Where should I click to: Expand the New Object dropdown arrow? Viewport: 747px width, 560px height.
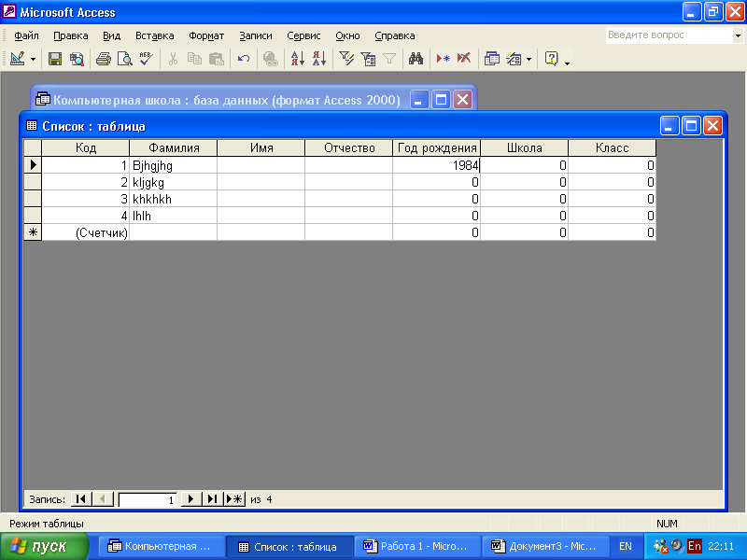coord(529,59)
